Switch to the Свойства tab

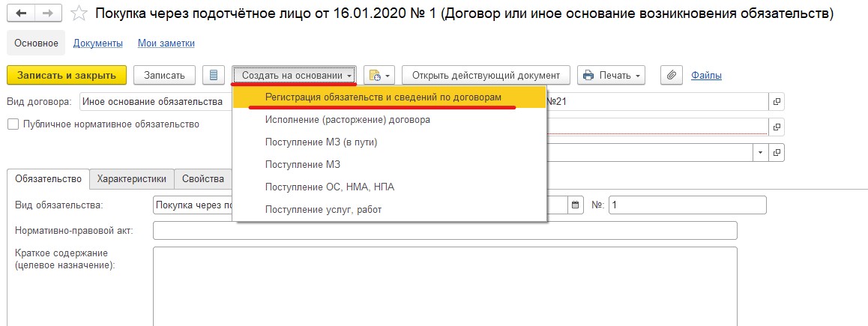[x=203, y=179]
